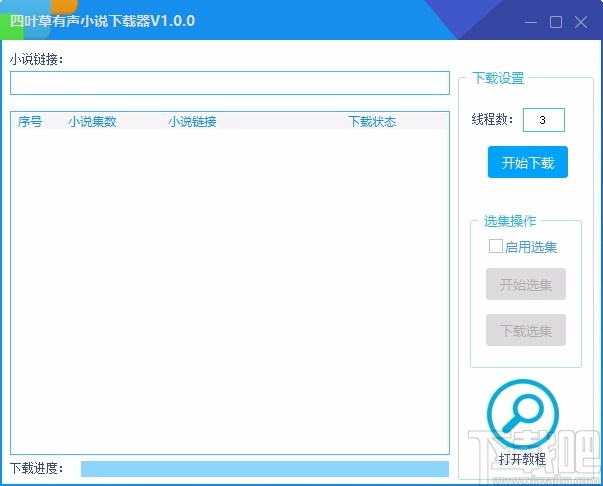
Task: Click the 下载状态 column header
Action: point(372,122)
